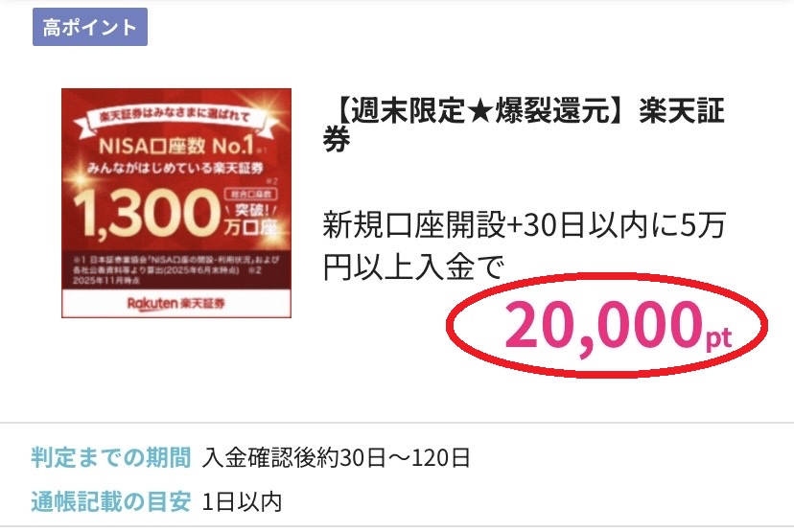Click the red oval highlighting the points

(607, 325)
